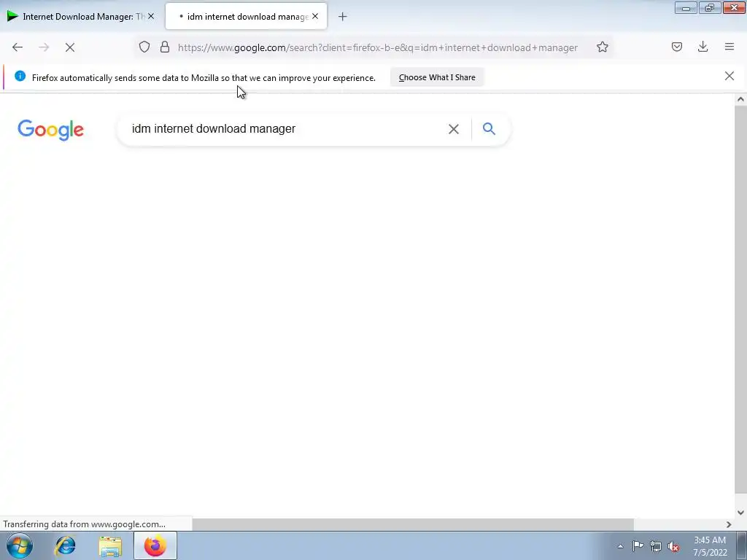Click the vertical scrollbar down arrow
Screen dimensions: 747x560
740,513
